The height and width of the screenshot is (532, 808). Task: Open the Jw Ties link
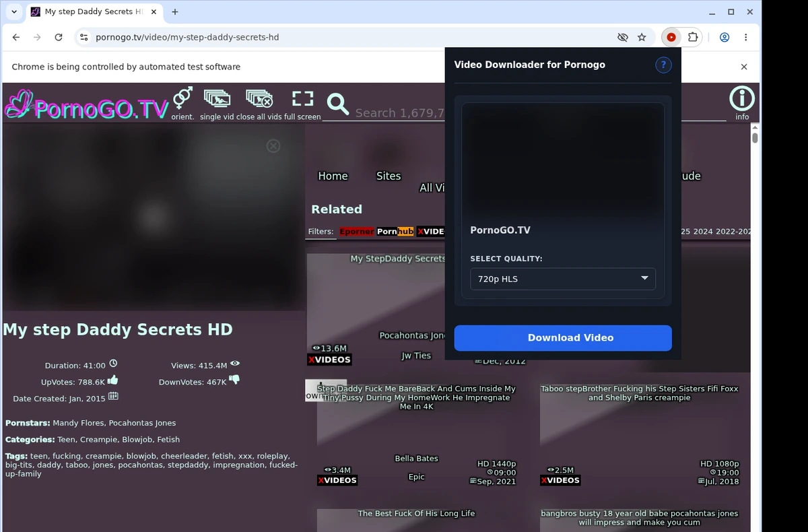pos(416,356)
